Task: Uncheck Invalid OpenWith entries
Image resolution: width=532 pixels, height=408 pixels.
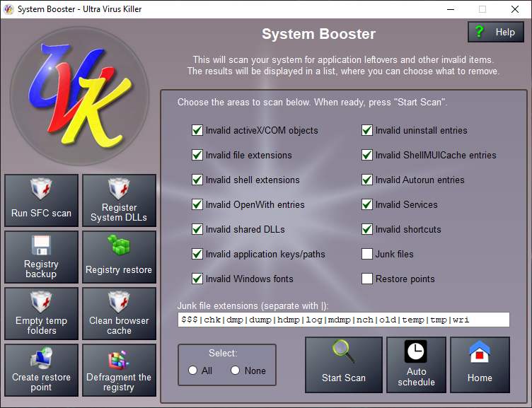Action: [197, 204]
